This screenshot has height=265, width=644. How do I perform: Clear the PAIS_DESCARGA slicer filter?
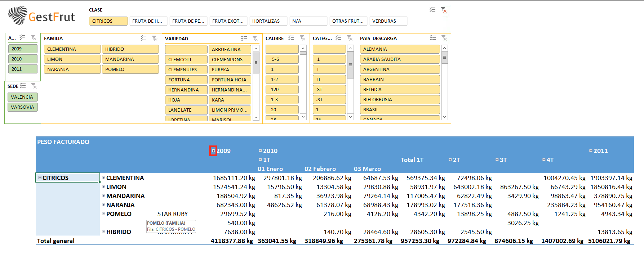coord(444,38)
